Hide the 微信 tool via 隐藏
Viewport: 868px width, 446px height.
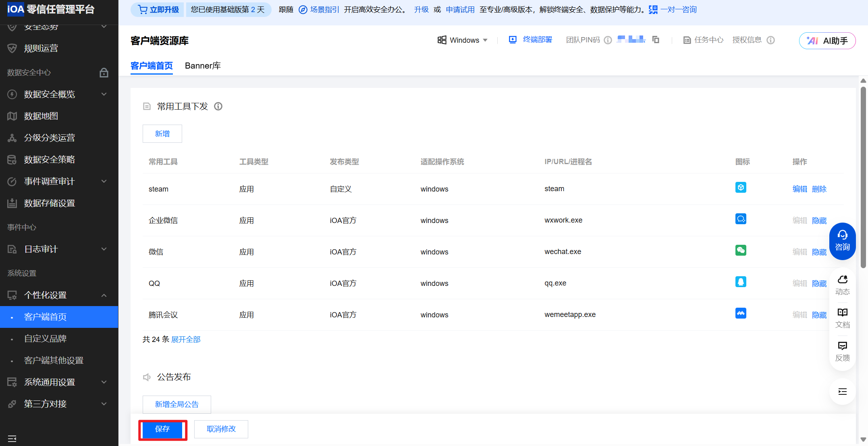[819, 252]
